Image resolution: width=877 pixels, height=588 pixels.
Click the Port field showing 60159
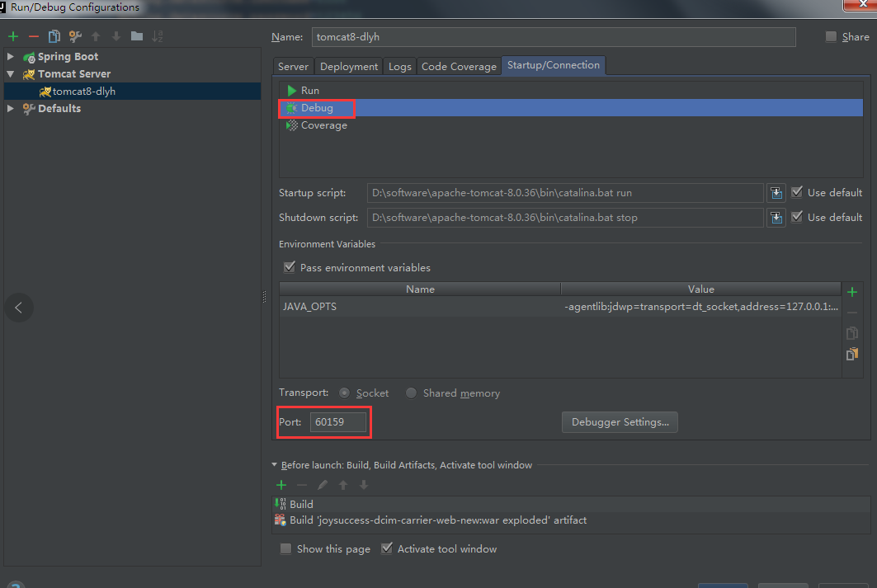(x=338, y=422)
